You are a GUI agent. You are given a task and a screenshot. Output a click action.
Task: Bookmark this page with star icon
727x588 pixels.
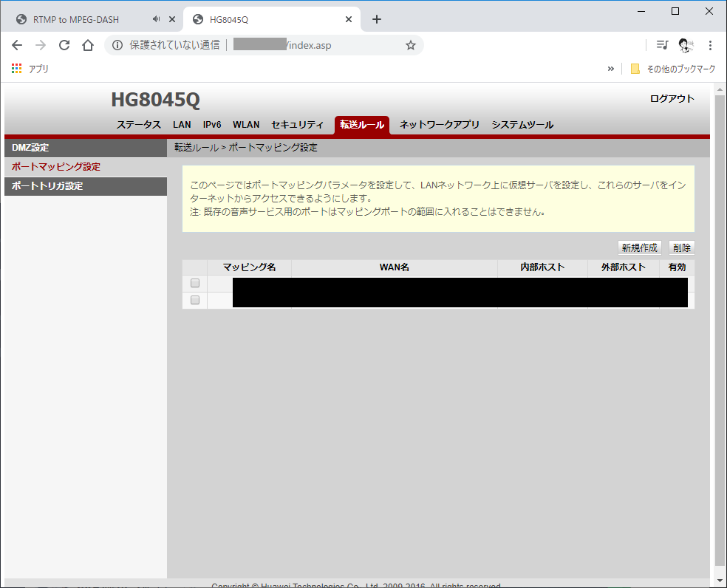tap(411, 45)
